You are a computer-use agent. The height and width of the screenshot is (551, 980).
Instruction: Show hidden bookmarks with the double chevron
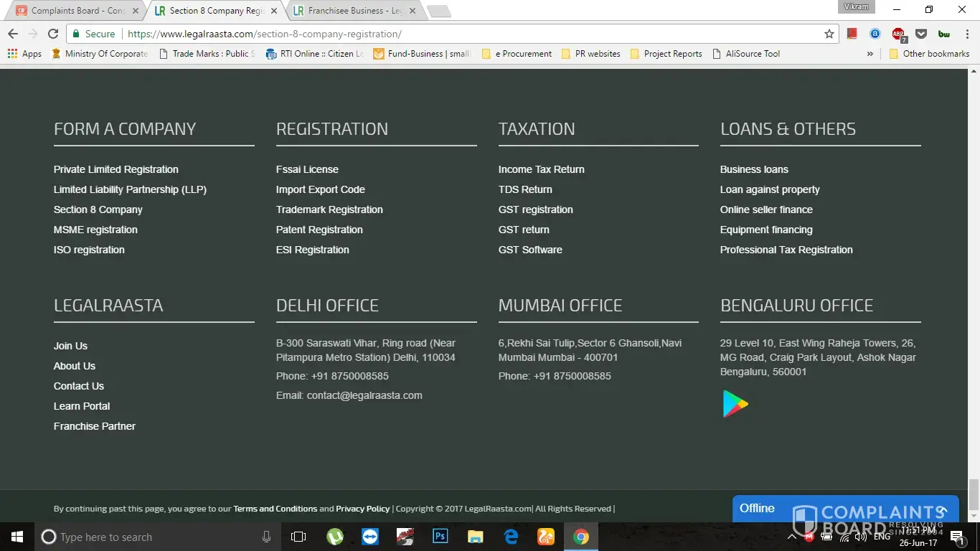pos(870,54)
